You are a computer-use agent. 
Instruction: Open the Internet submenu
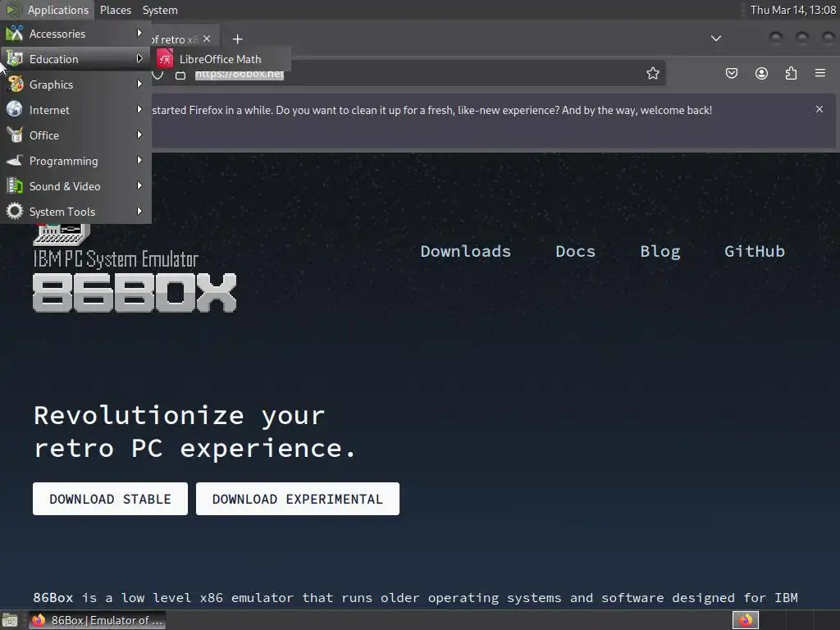[75, 110]
